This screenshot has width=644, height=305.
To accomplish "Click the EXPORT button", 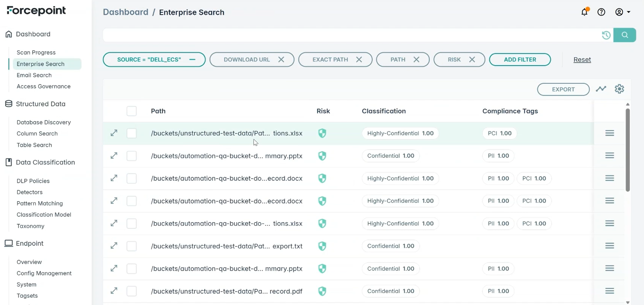I will click(563, 89).
